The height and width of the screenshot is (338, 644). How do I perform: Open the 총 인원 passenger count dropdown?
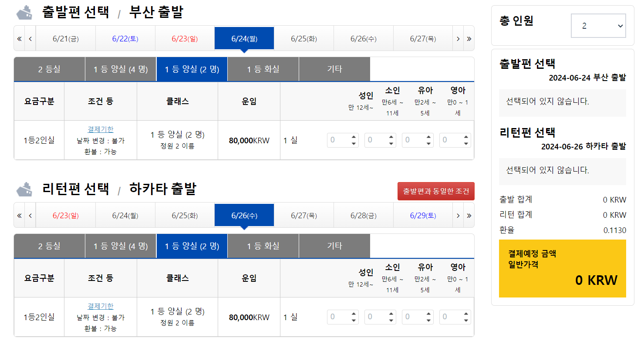tap(598, 26)
